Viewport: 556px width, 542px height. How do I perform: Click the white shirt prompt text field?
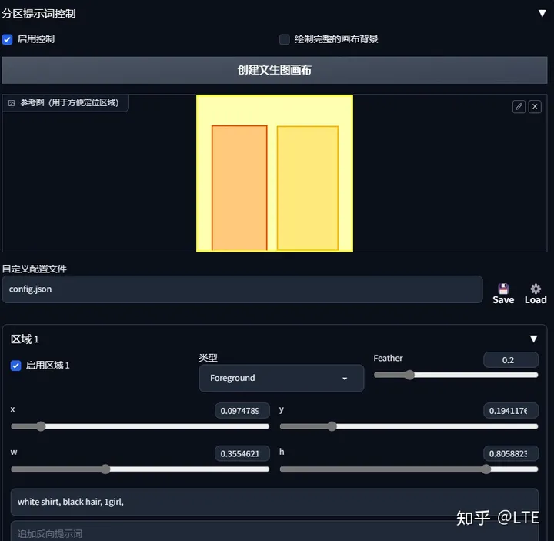[275, 502]
